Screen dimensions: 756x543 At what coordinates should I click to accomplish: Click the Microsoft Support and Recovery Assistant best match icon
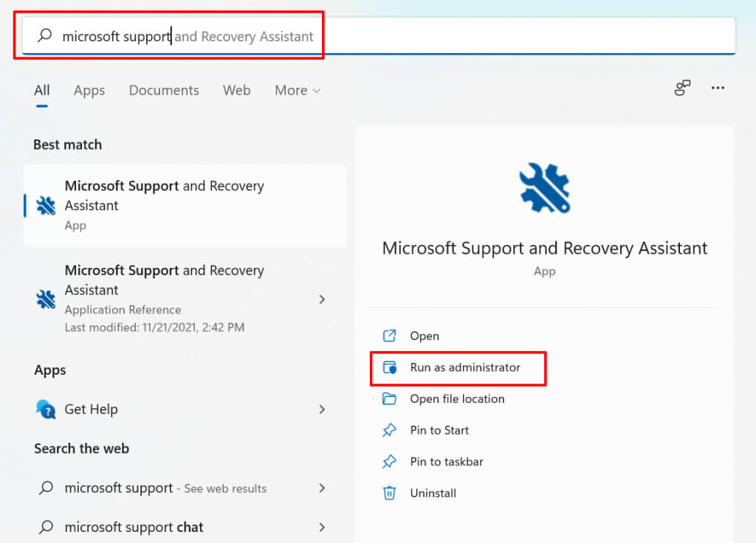point(46,206)
